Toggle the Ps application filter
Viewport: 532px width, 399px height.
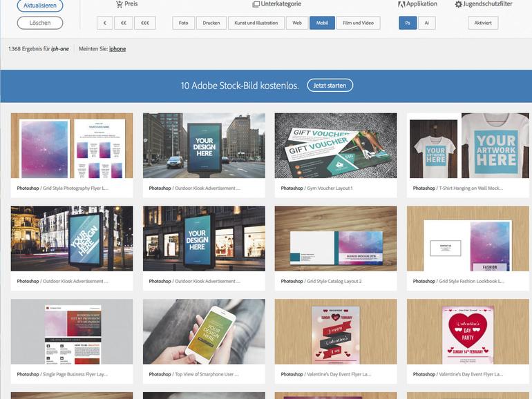408,23
